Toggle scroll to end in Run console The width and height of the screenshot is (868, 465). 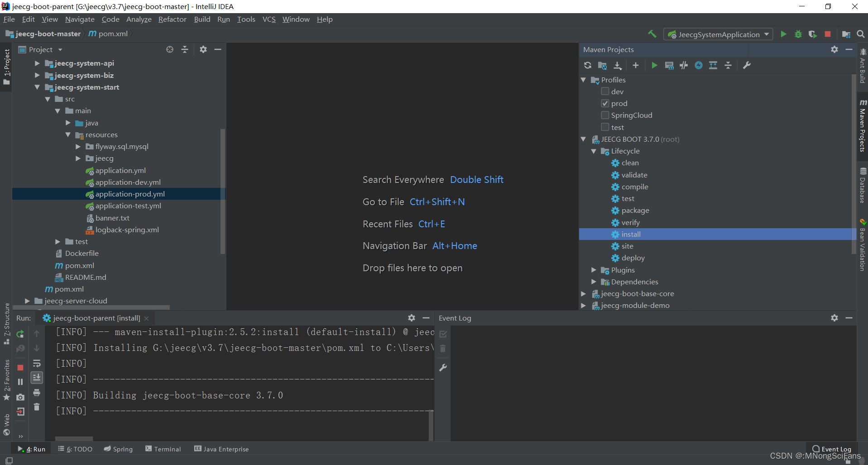pos(37,377)
